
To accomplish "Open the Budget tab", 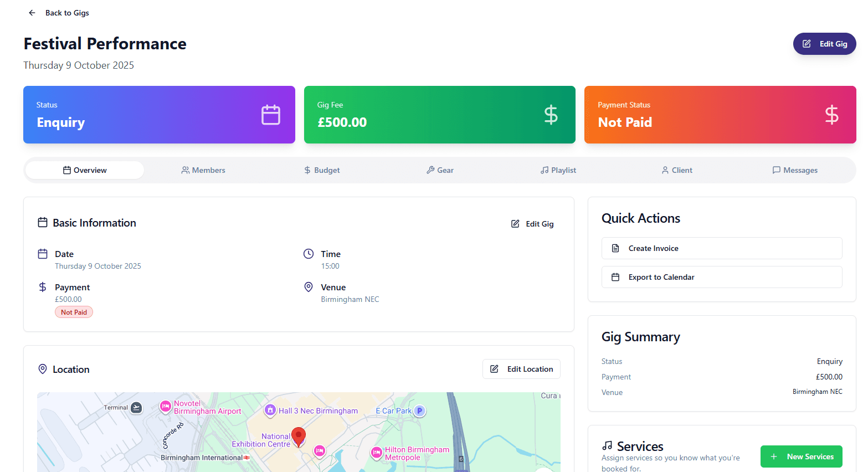I will click(x=322, y=170).
